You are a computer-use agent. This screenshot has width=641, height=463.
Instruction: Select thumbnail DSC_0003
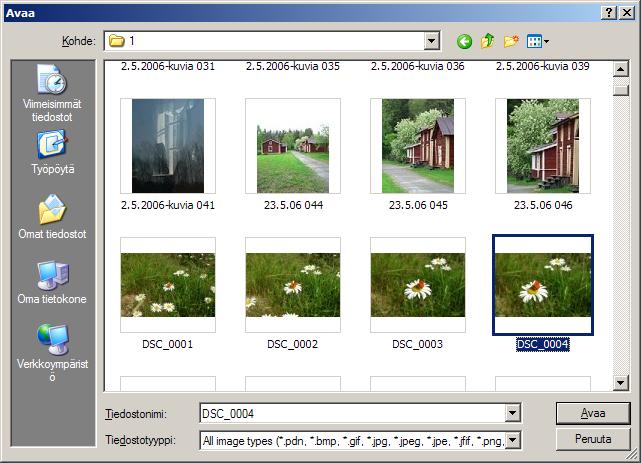(x=418, y=285)
